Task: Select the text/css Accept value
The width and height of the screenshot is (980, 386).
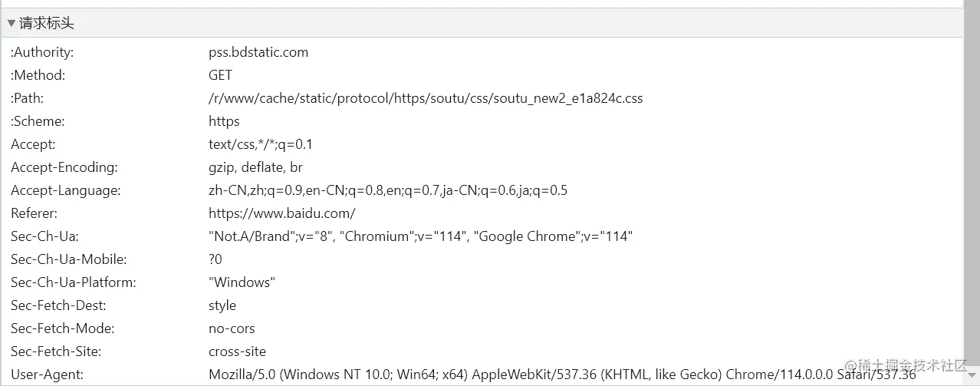Action: pyautogui.click(x=261, y=144)
